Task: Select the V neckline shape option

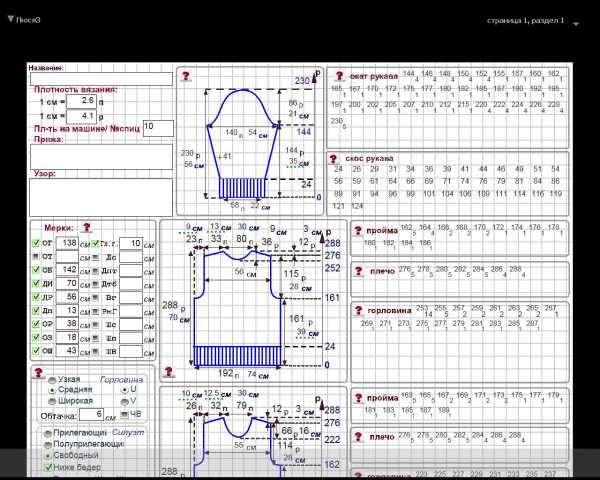Action: (123, 401)
